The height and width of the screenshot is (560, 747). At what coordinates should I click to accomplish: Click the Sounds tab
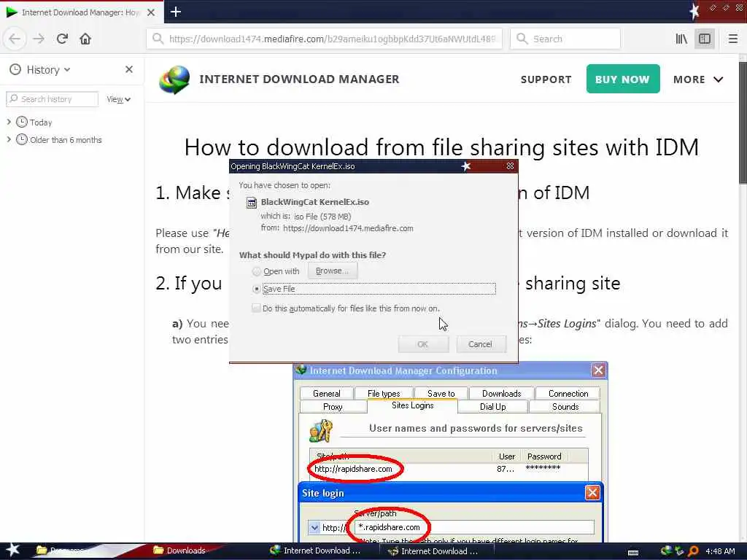click(565, 407)
